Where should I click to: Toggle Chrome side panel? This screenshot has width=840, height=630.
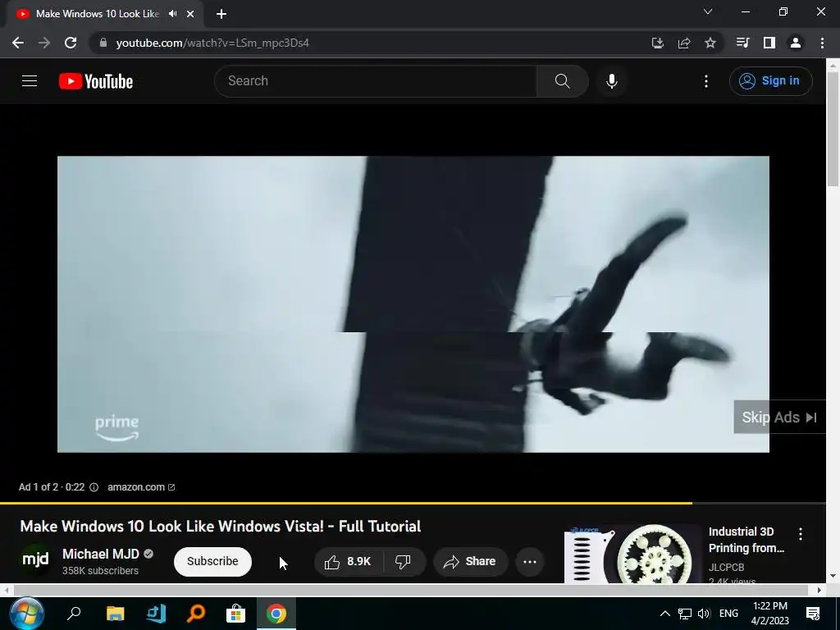coord(769,43)
